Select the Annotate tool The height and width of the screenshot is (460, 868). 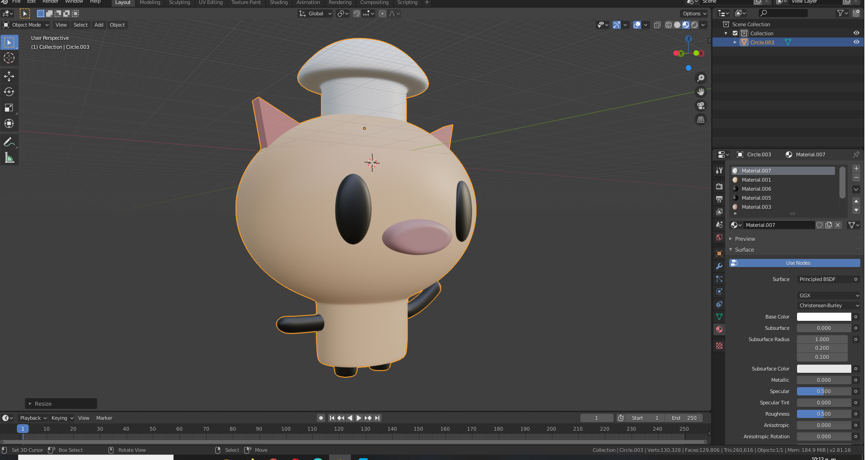click(x=9, y=141)
